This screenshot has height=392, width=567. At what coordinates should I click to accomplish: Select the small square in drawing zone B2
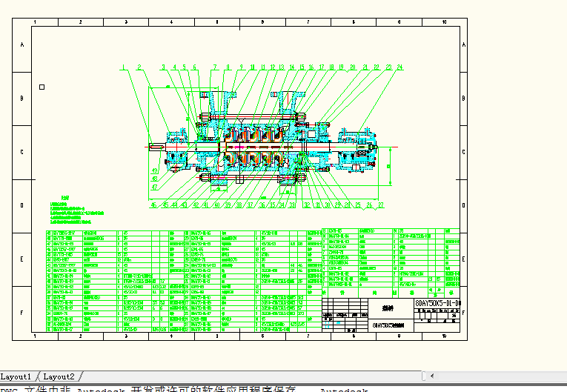coord(42,87)
